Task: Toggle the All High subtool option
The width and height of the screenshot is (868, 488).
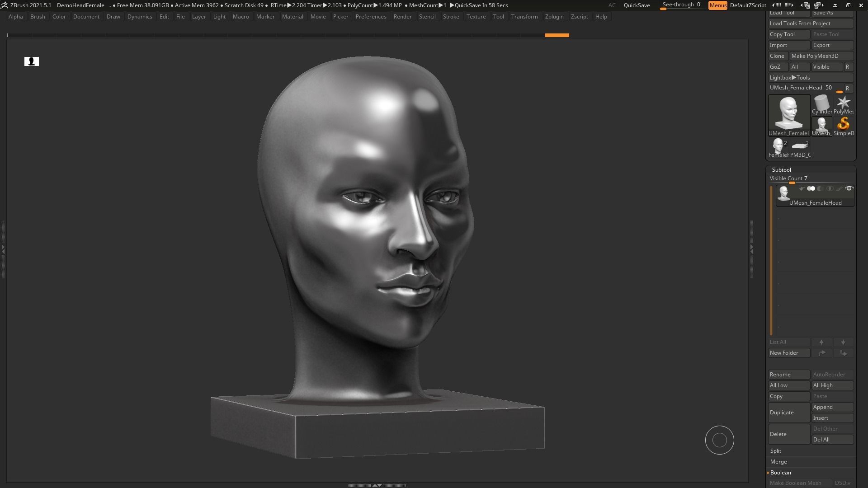Action: 832,385
